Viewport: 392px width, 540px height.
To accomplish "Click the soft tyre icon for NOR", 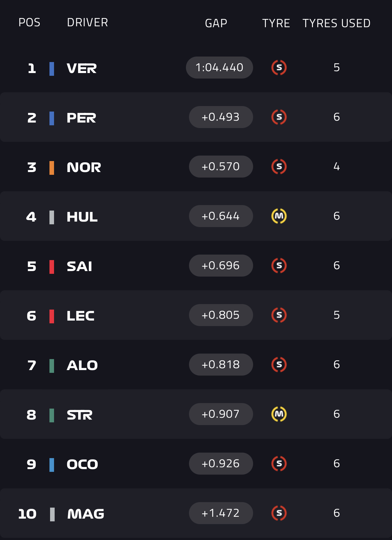I will 279,167.
